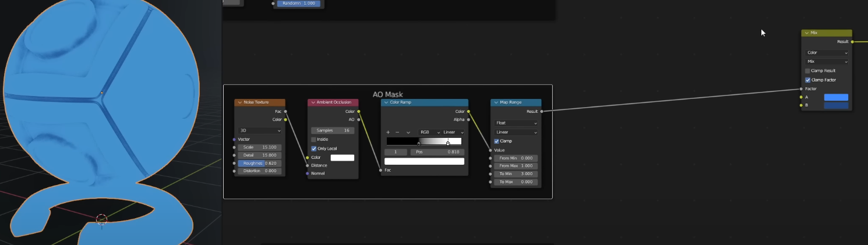Click Ambient Occlusion Normal input socket
The image size is (868, 245).
click(308, 173)
